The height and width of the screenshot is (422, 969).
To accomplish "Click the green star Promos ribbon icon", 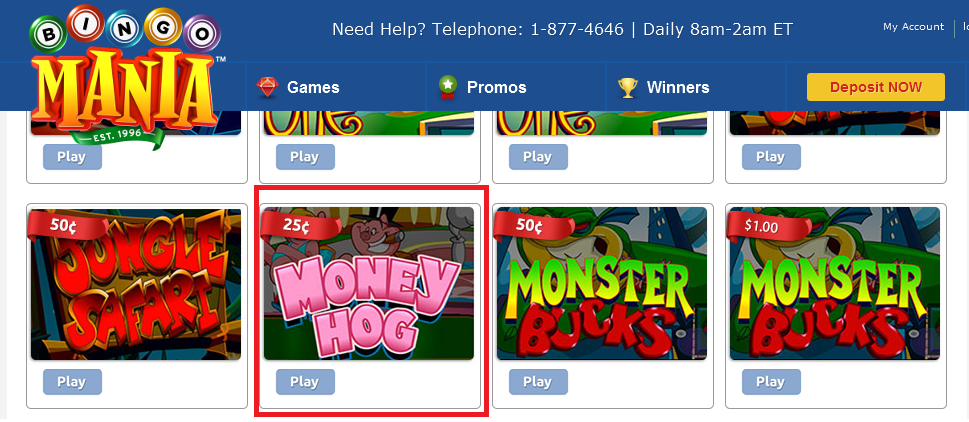I will click(x=447, y=88).
